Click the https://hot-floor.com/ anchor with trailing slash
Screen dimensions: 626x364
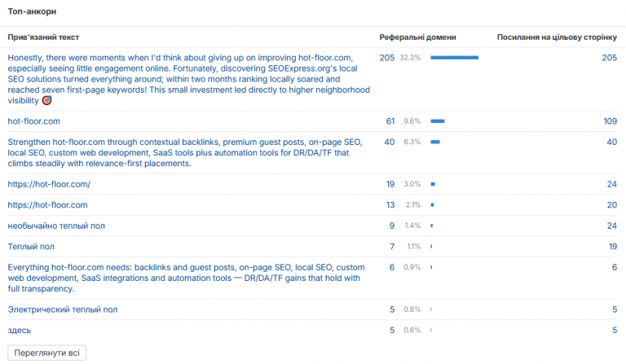click(x=49, y=184)
